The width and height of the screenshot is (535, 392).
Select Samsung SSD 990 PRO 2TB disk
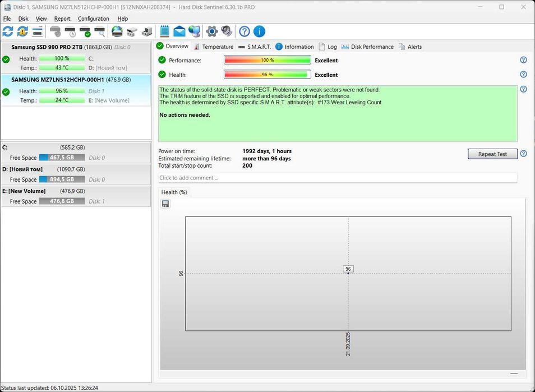76,57
